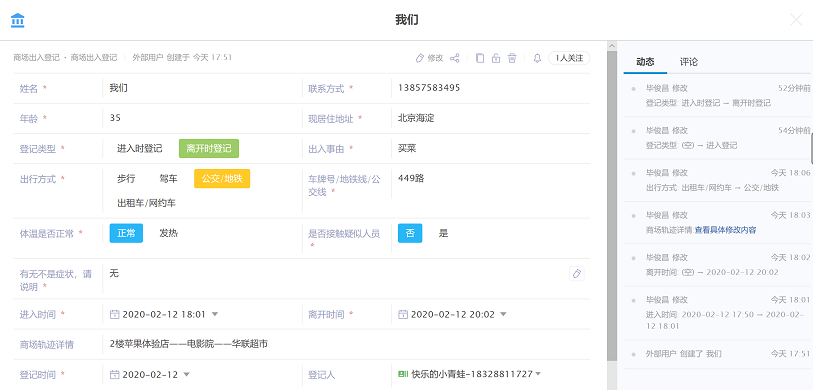
Task: Set body temperature to 发热
Action: pyautogui.click(x=169, y=233)
